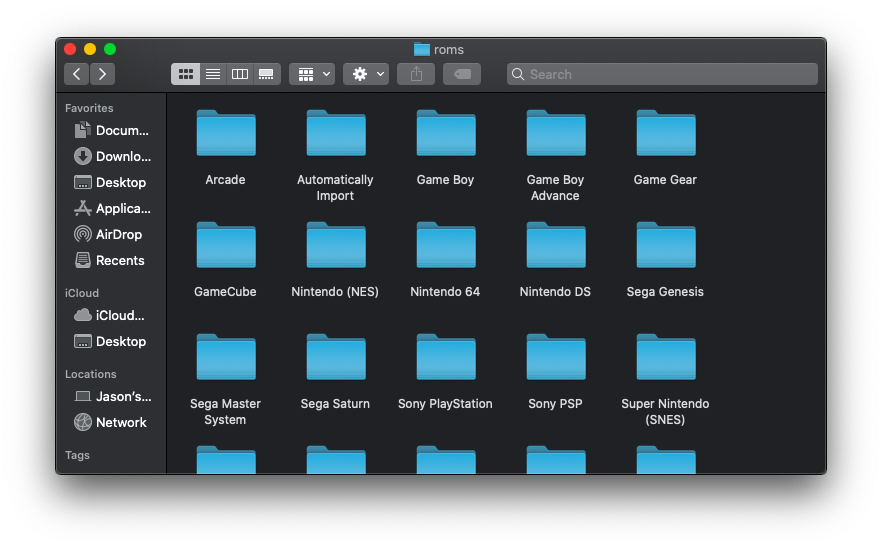This screenshot has height=548, width=882.
Task: Open iCloud Drive in the sidebar
Action: pyautogui.click(x=111, y=316)
